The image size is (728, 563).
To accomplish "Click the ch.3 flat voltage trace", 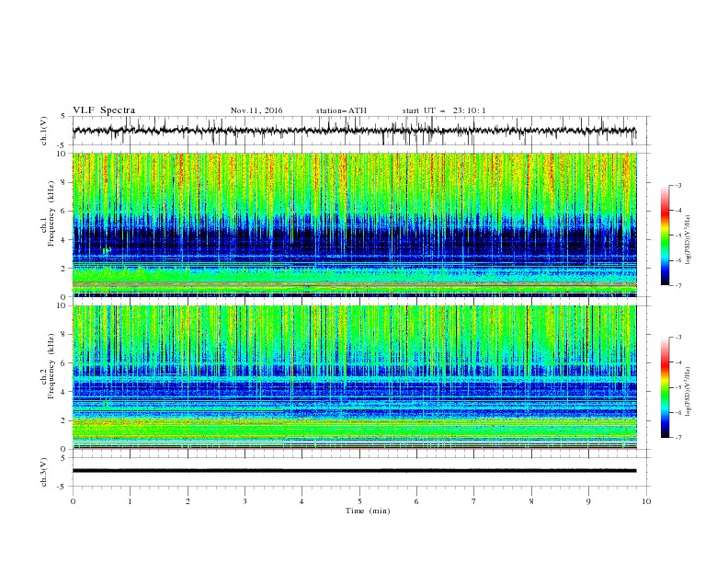I will pos(354,471).
